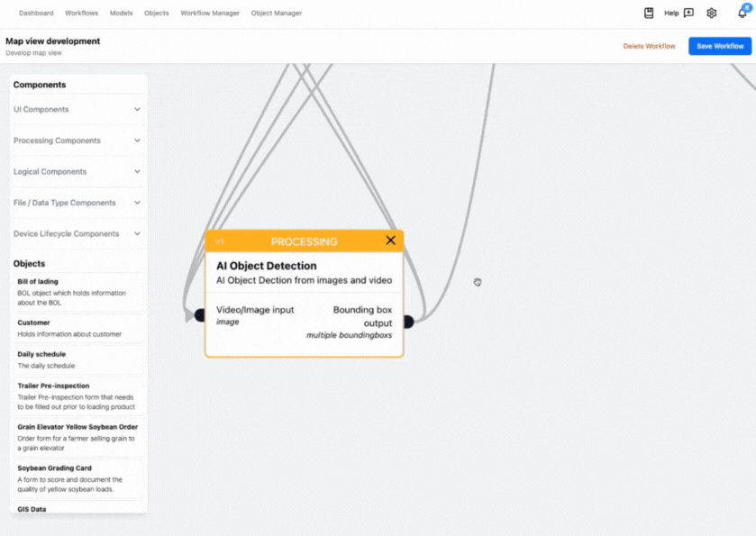
Task: Click the Save Workflow button
Action: click(719, 46)
